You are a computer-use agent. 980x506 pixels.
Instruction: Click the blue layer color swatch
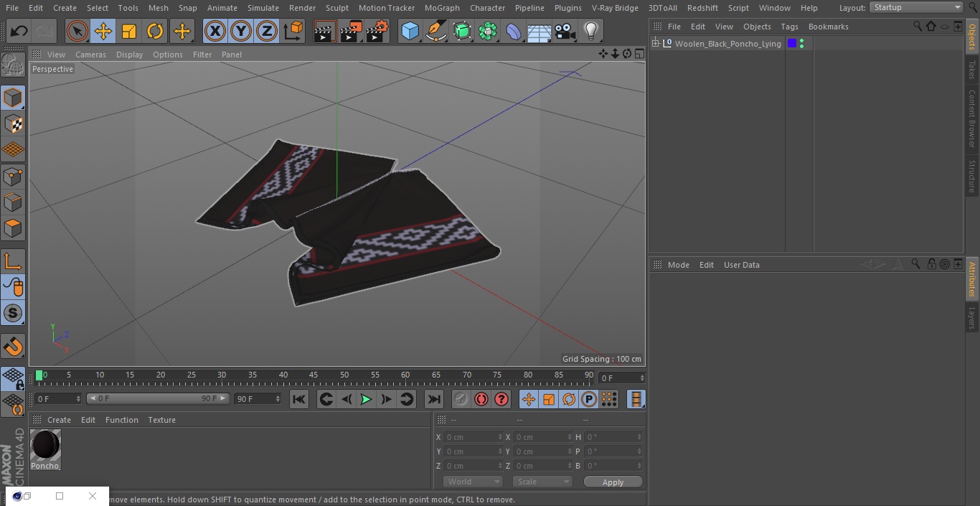coord(792,44)
